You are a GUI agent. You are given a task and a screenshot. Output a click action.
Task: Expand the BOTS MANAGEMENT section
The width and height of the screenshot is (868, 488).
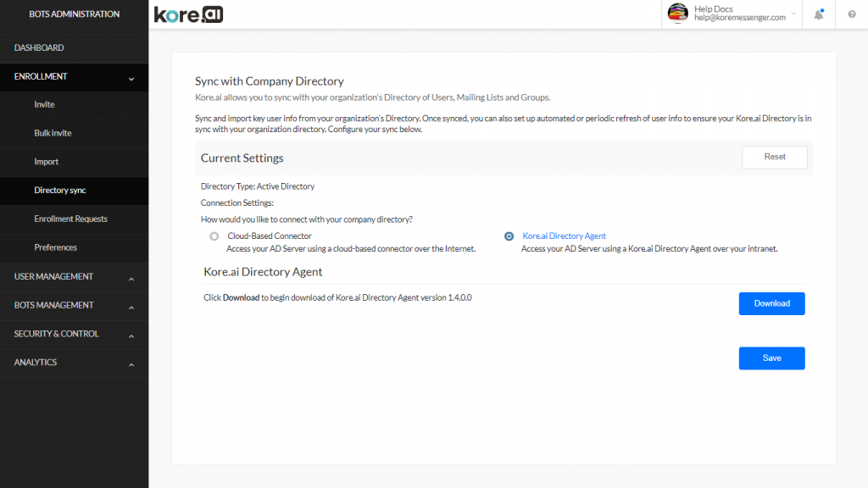pyautogui.click(x=75, y=305)
